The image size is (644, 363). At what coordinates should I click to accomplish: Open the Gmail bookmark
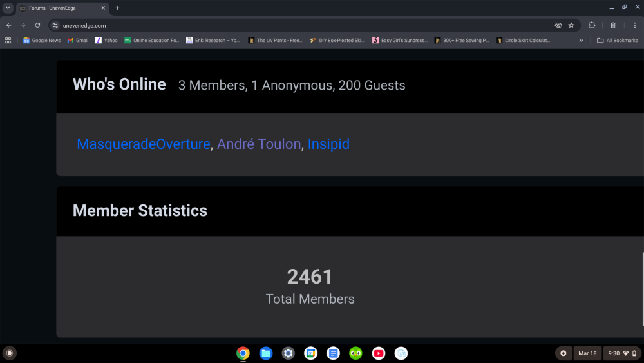click(78, 40)
